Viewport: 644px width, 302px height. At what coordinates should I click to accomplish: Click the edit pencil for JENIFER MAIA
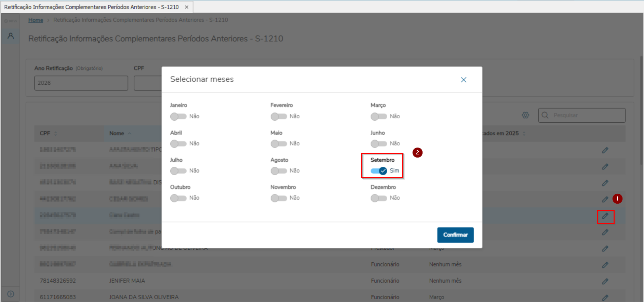tap(605, 281)
